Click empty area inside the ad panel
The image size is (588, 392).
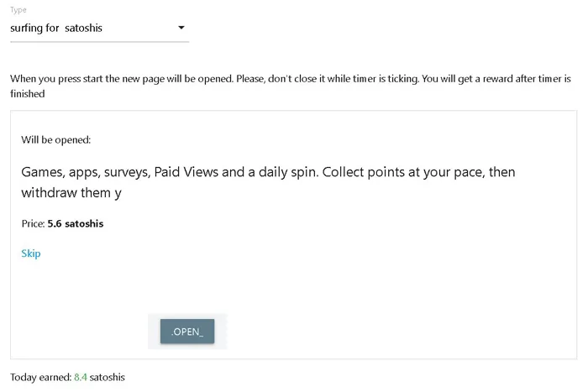click(x=375, y=281)
